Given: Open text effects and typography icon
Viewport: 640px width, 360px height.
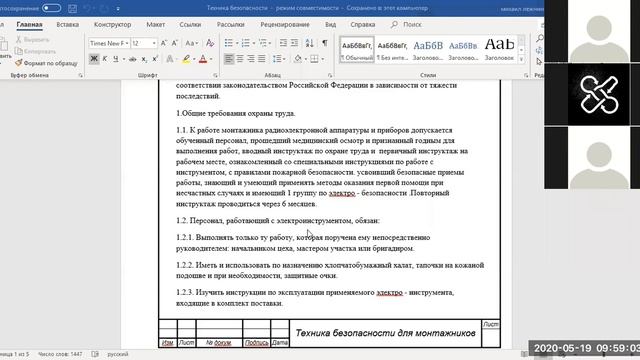Looking at the screenshot, I should [170, 59].
